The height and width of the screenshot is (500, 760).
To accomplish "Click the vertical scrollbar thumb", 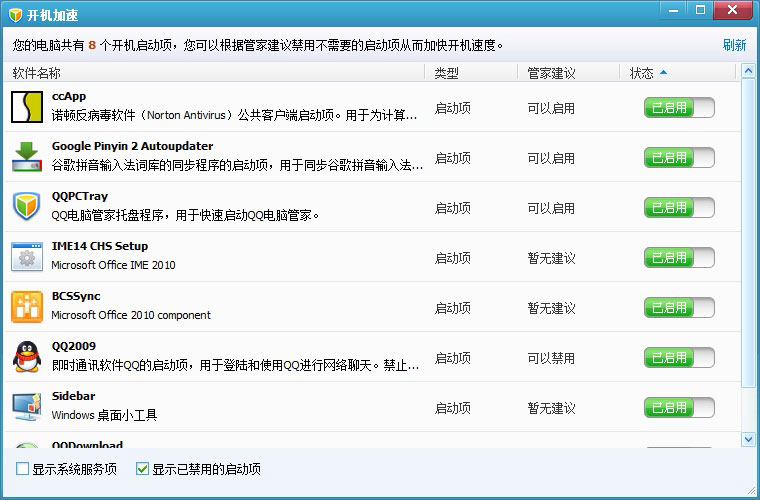I will [x=748, y=233].
